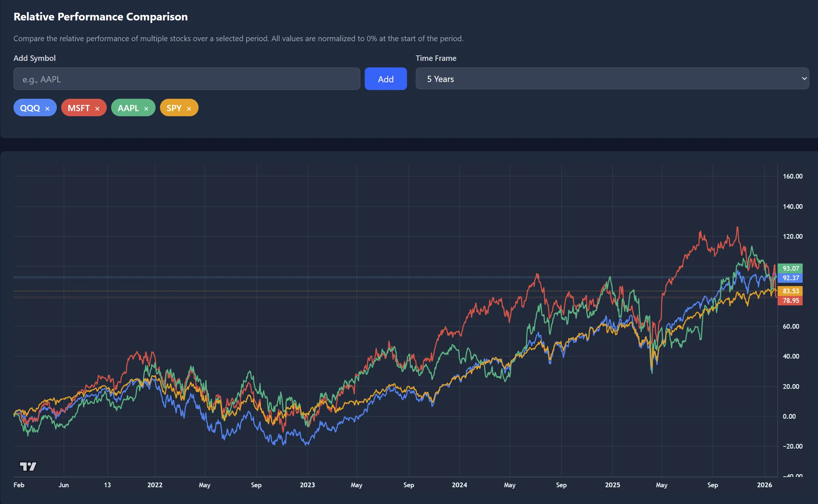Click the TradingView logo on chart
The height and width of the screenshot is (504, 818).
(28, 466)
